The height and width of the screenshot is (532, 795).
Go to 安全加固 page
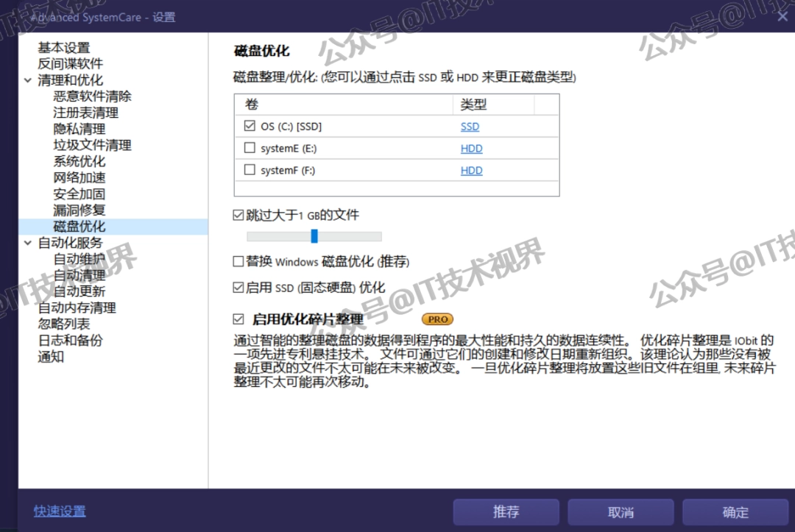coord(79,194)
